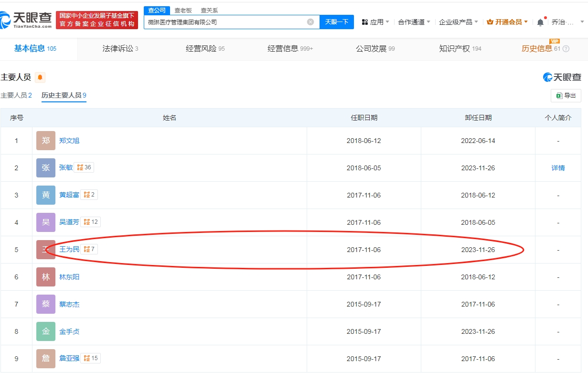The image size is (588, 374).
Task: Click 黄超富's relation badge showing 2
Action: pyautogui.click(x=89, y=195)
